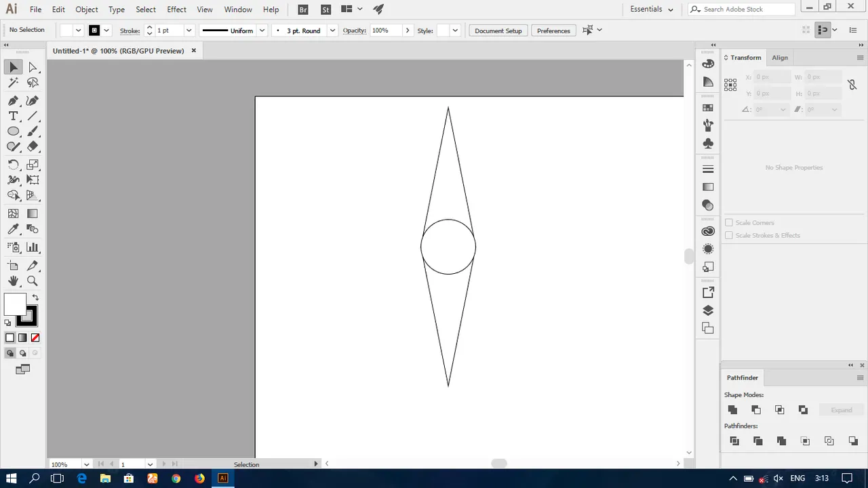Select the Column Graph tool
The width and height of the screenshot is (868, 488).
[33, 247]
